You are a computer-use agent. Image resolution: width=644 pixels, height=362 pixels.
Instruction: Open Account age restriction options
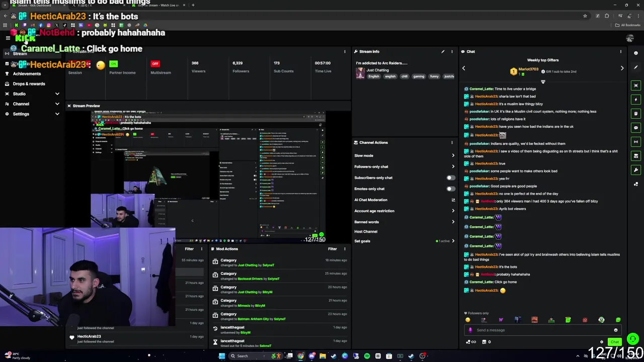404,211
